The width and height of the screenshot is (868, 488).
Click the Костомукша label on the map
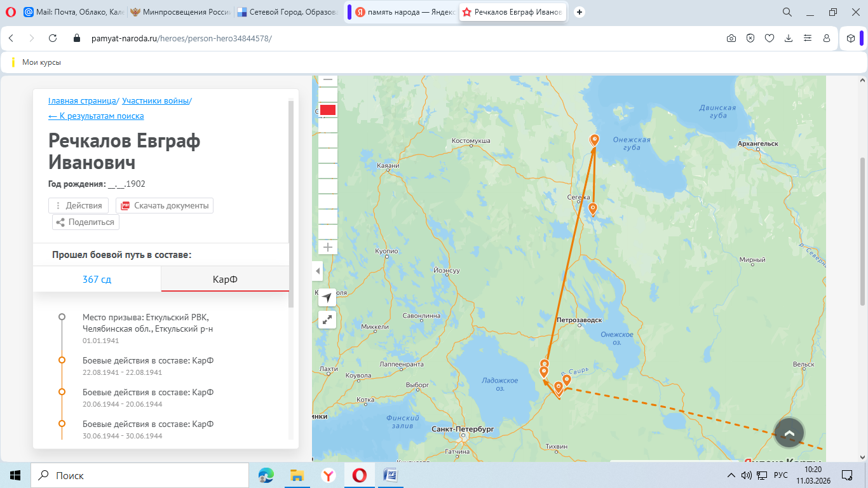(x=471, y=140)
